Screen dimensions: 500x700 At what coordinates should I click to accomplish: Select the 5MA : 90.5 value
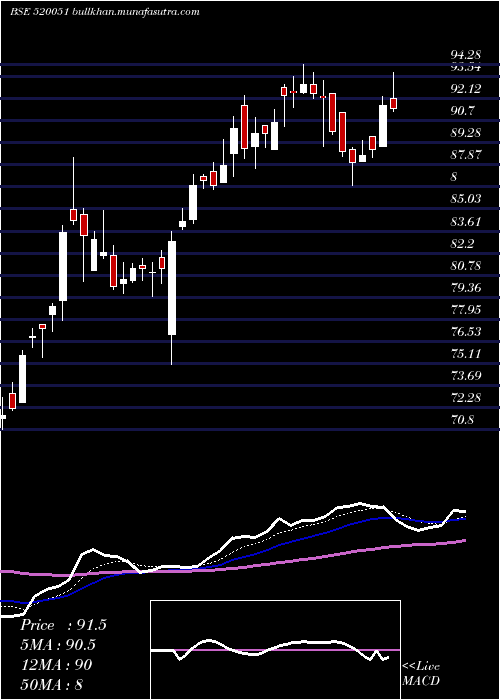[x=58, y=645]
